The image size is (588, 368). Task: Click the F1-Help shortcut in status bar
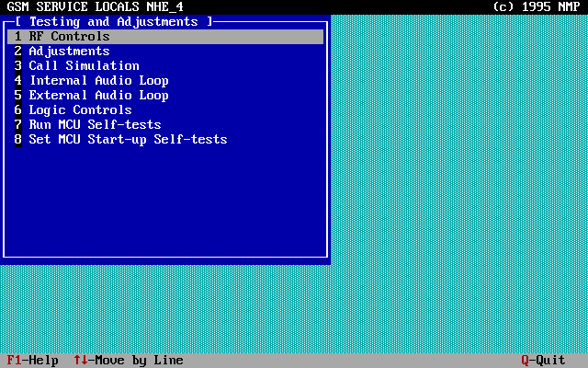point(32,361)
